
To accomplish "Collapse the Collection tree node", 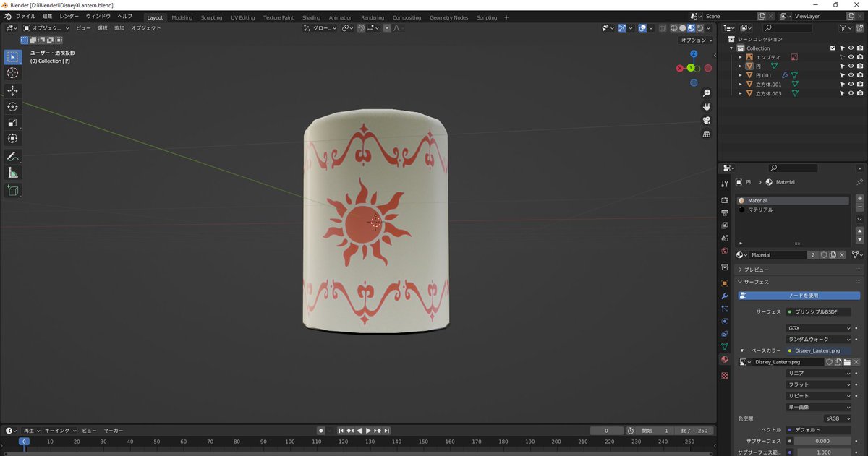I will coord(732,48).
